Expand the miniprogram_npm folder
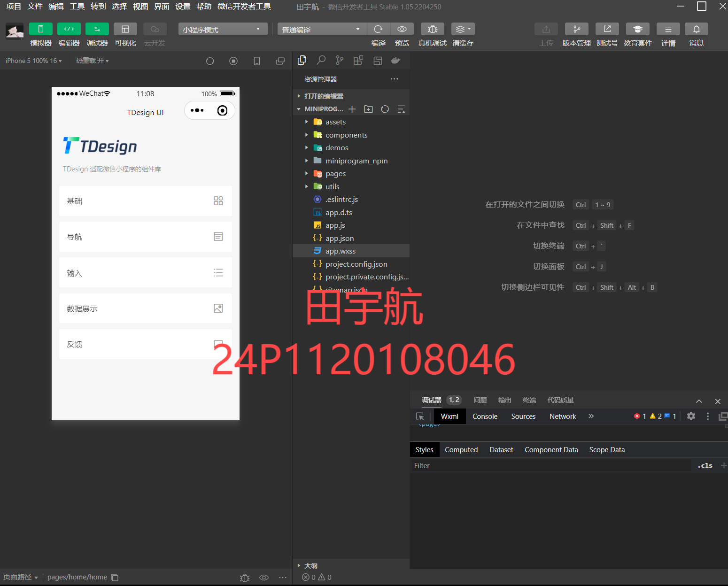Screen dimensions: 728x586 [x=351, y=161]
